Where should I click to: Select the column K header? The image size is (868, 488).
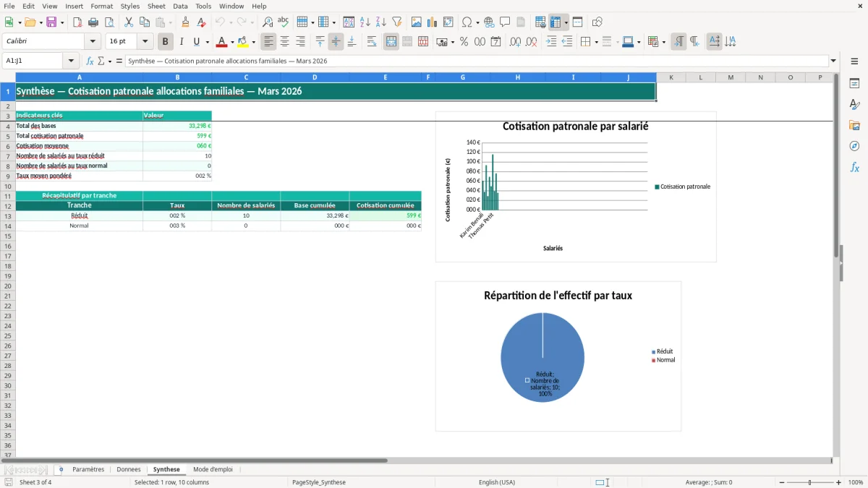click(x=671, y=77)
